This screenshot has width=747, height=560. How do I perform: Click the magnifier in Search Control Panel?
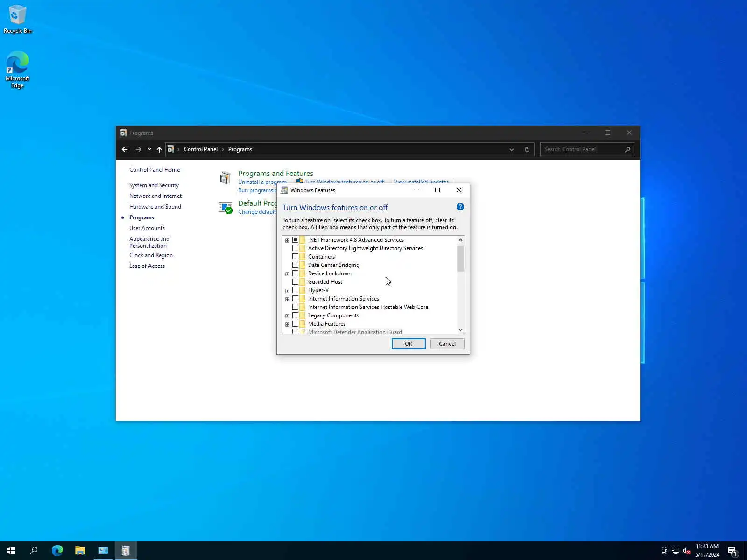(627, 149)
